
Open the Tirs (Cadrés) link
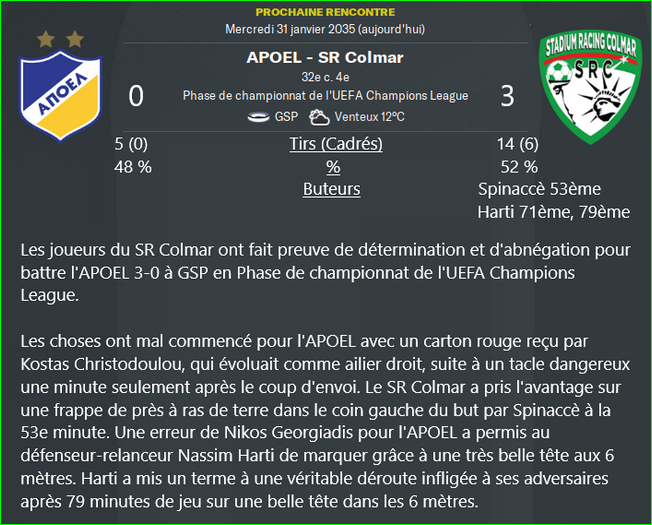pos(336,144)
